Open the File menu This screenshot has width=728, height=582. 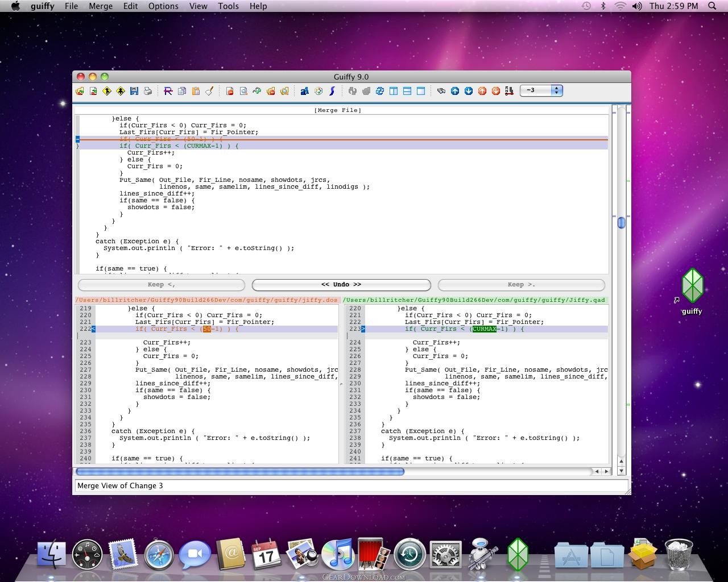point(71,6)
